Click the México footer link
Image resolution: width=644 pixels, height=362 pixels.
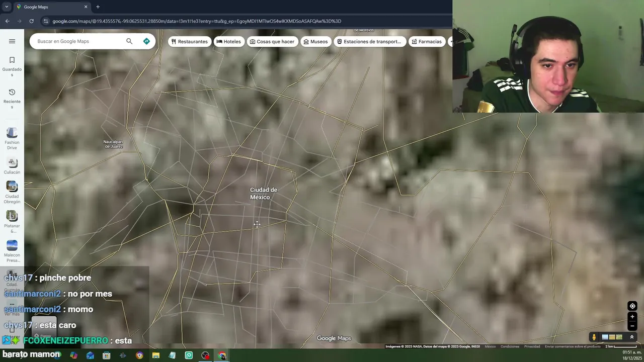click(490, 346)
